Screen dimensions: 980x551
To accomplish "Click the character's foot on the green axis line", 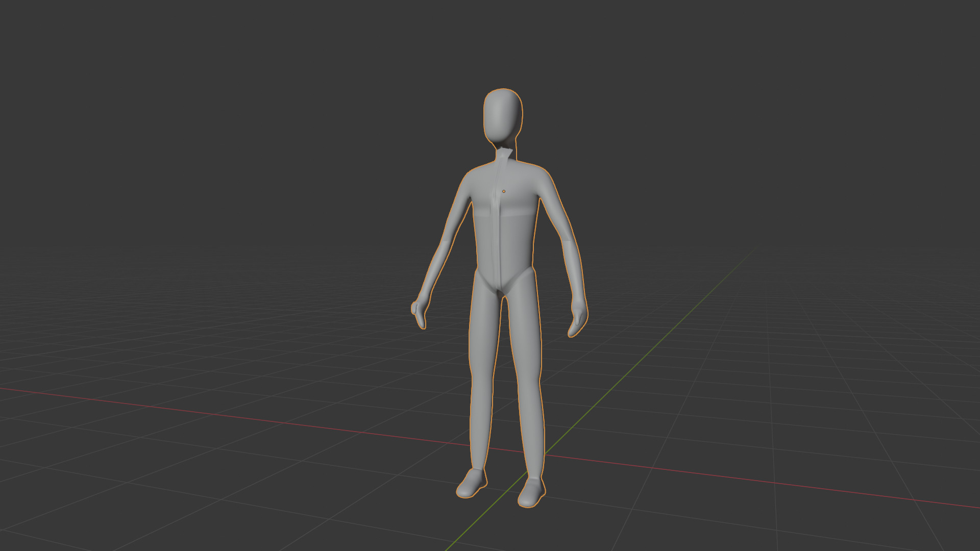I will [x=531, y=492].
